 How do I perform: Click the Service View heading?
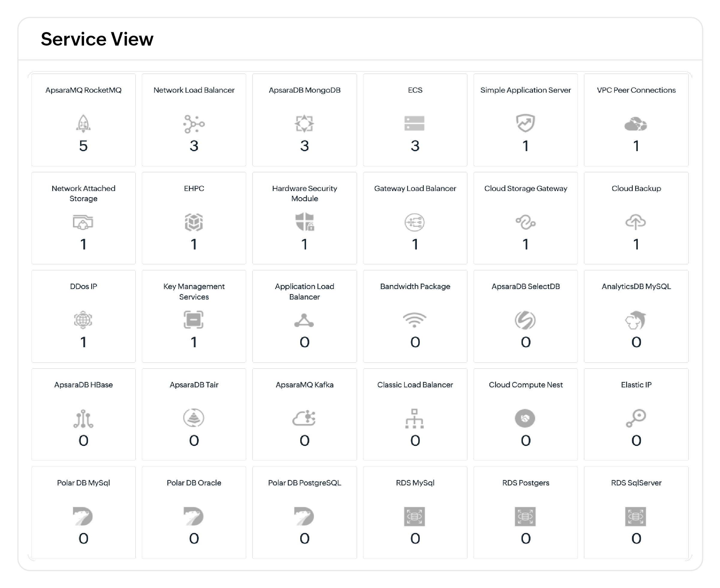[97, 39]
